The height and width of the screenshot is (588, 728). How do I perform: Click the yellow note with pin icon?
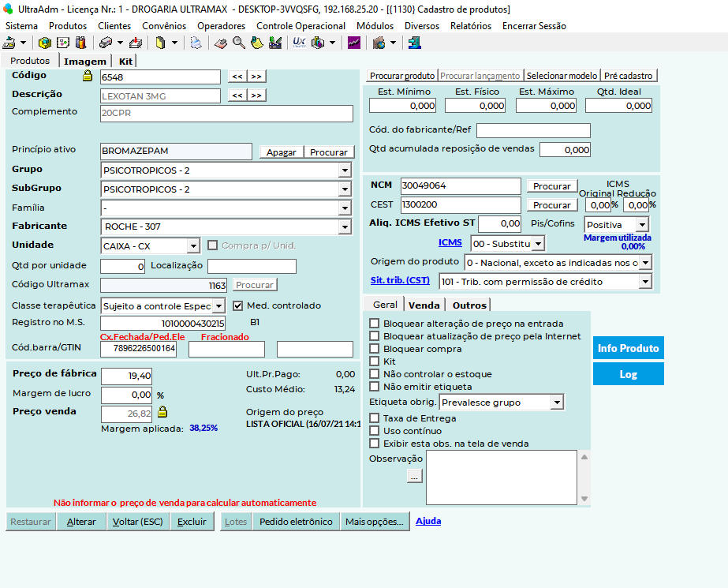257,43
